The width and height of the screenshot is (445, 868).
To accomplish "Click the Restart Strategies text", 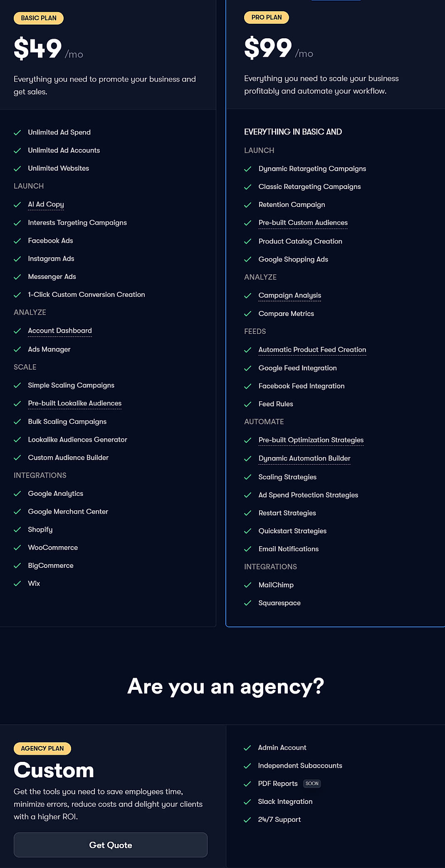I will [x=287, y=513].
